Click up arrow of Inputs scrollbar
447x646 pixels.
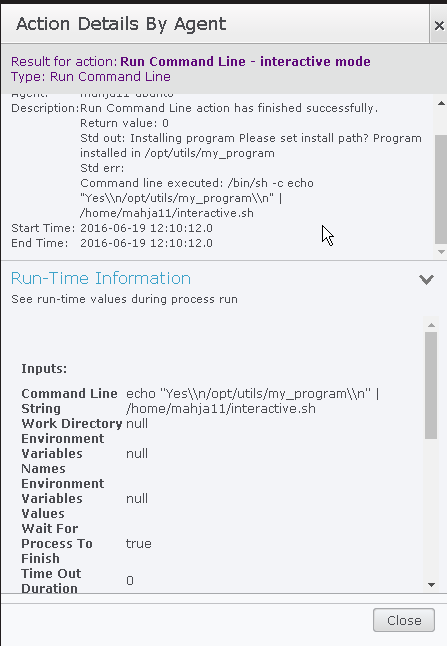[x=431, y=325]
